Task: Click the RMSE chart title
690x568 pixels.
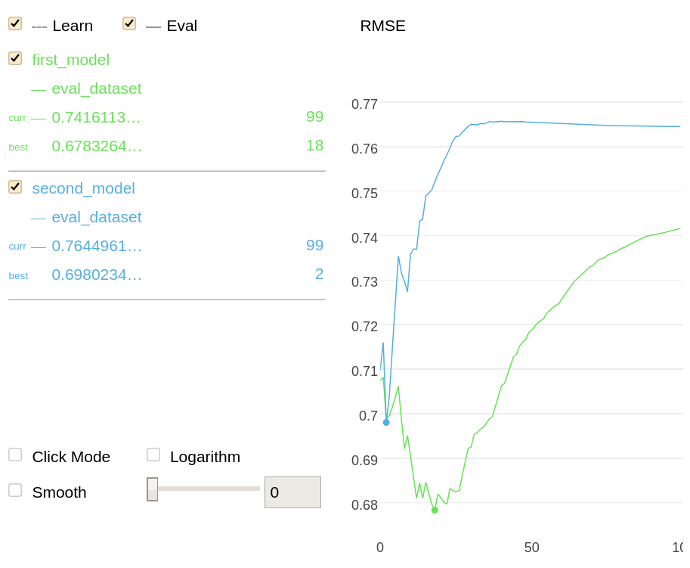Action: [x=382, y=26]
